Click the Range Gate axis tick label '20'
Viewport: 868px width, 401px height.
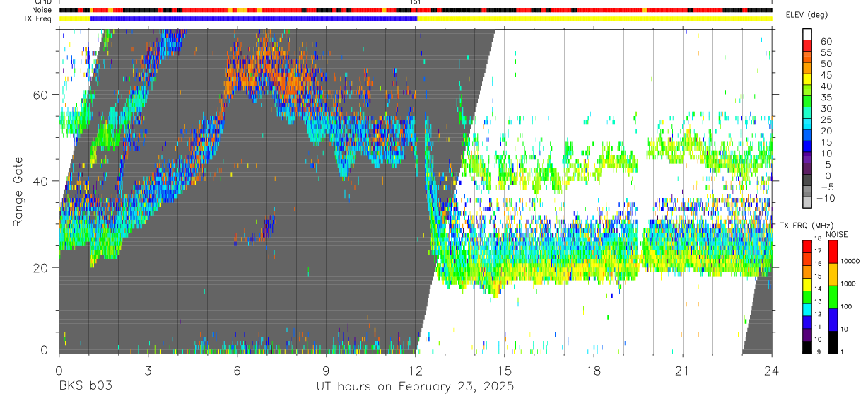42,267
